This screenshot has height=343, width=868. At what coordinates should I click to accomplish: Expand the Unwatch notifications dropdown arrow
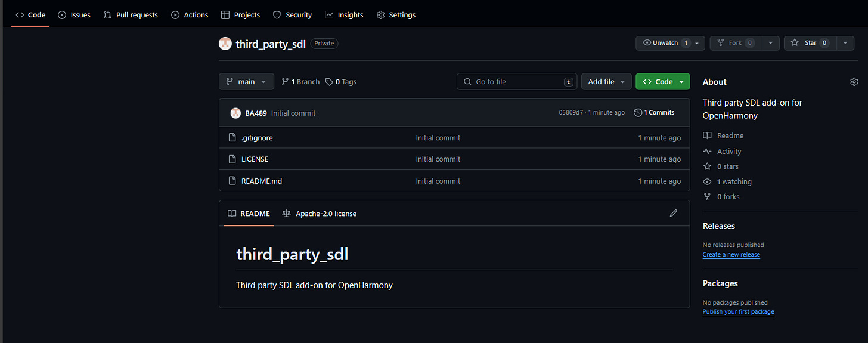[698, 43]
